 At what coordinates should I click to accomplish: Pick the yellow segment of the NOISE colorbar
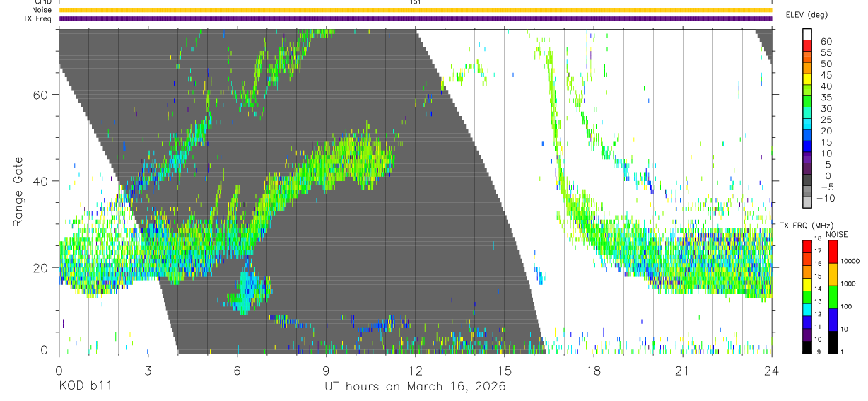click(833, 274)
